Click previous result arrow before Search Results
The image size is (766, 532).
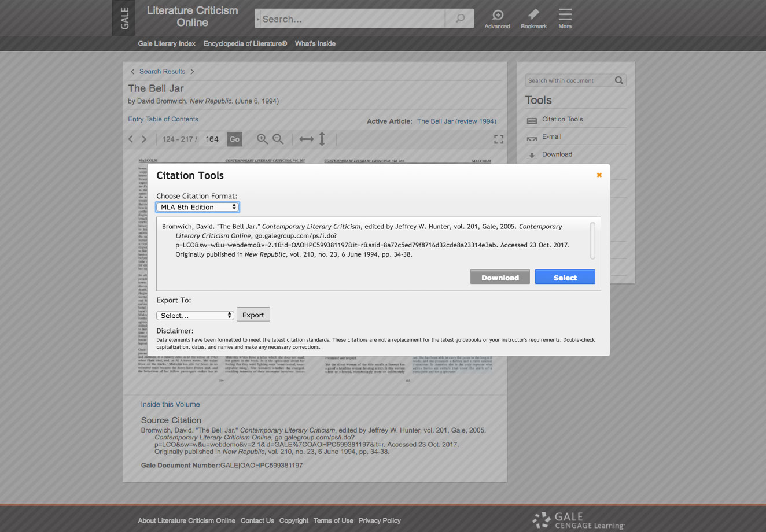point(132,72)
